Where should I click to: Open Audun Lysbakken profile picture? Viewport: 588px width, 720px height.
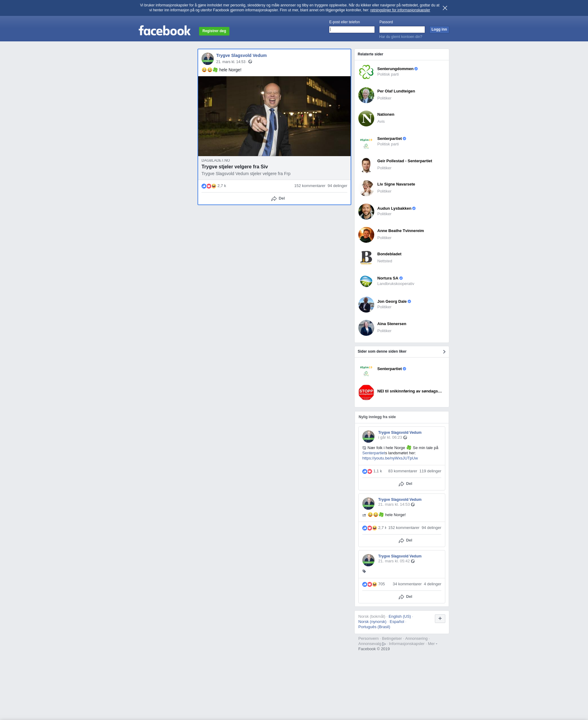[366, 212]
